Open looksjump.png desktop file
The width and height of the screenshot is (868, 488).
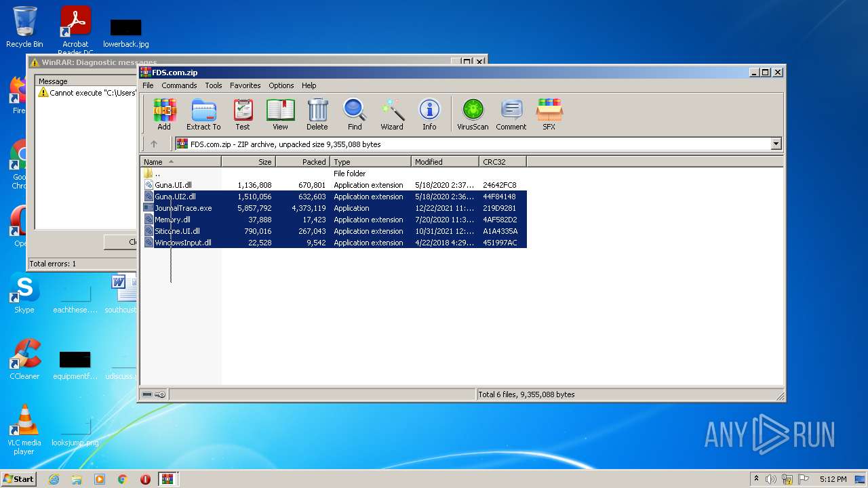(x=75, y=430)
